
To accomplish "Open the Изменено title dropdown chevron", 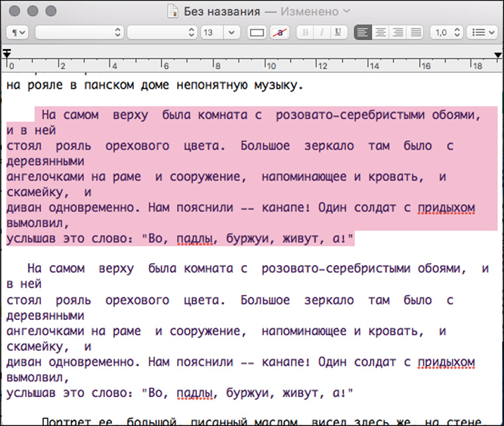I will tap(346, 11).
